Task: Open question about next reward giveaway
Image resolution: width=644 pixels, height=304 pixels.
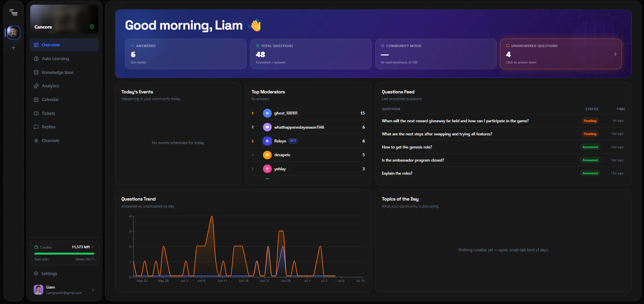Action: point(455,121)
